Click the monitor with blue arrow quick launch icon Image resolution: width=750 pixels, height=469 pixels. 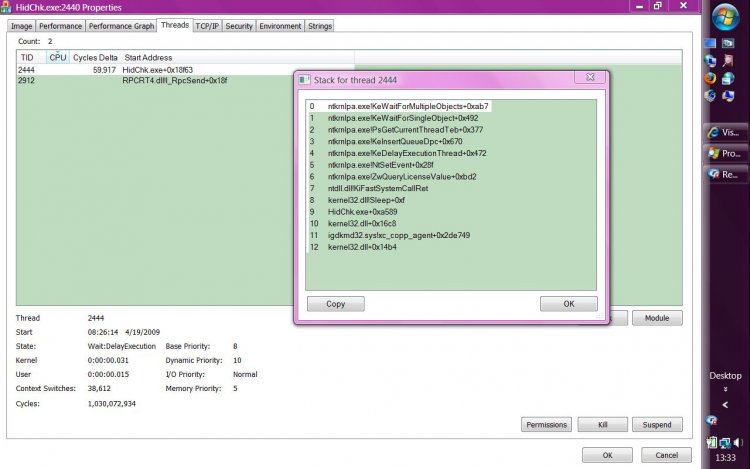710,96
